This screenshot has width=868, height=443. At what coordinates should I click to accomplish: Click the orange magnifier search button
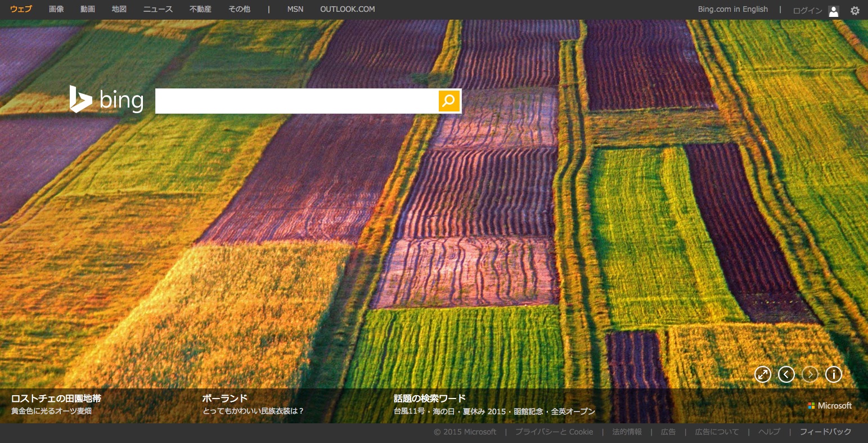449,101
